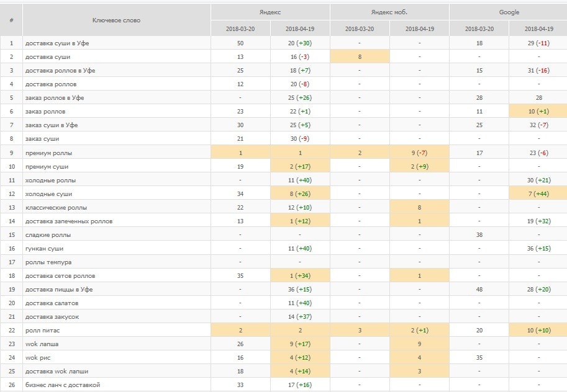Click keyword 'доставка пиццы в Уфе'

tap(58, 289)
